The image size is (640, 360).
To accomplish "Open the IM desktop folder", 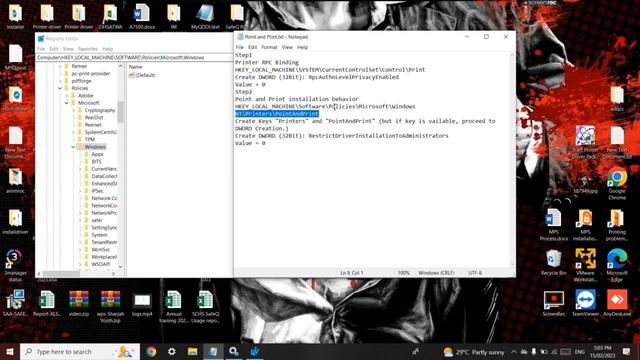I will 173,16.
